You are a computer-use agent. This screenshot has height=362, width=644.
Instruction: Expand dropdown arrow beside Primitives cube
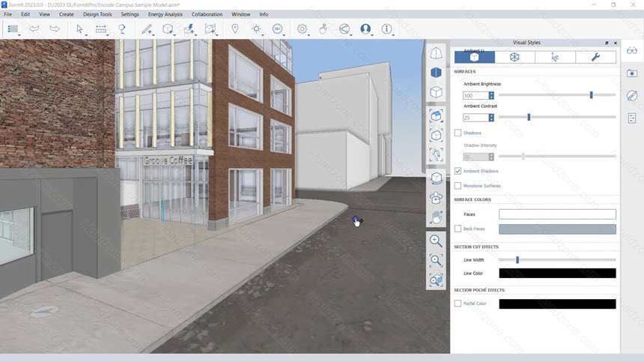point(174,35)
